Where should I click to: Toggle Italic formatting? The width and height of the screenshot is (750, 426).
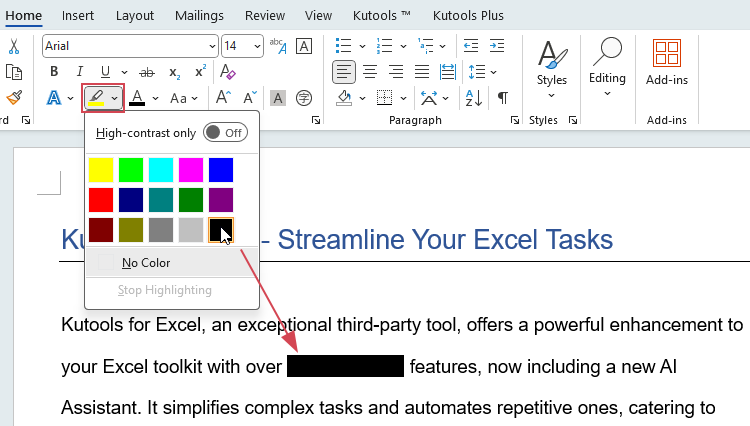(79, 72)
